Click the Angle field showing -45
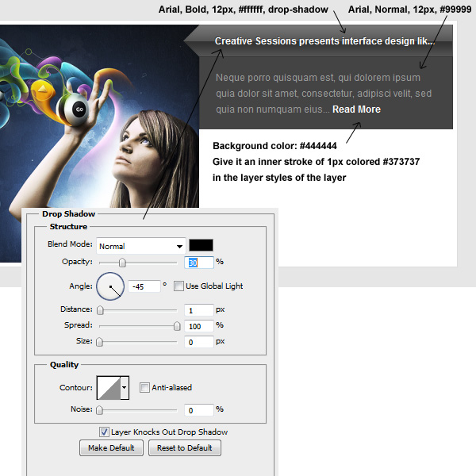The image size is (476, 476). (x=144, y=286)
